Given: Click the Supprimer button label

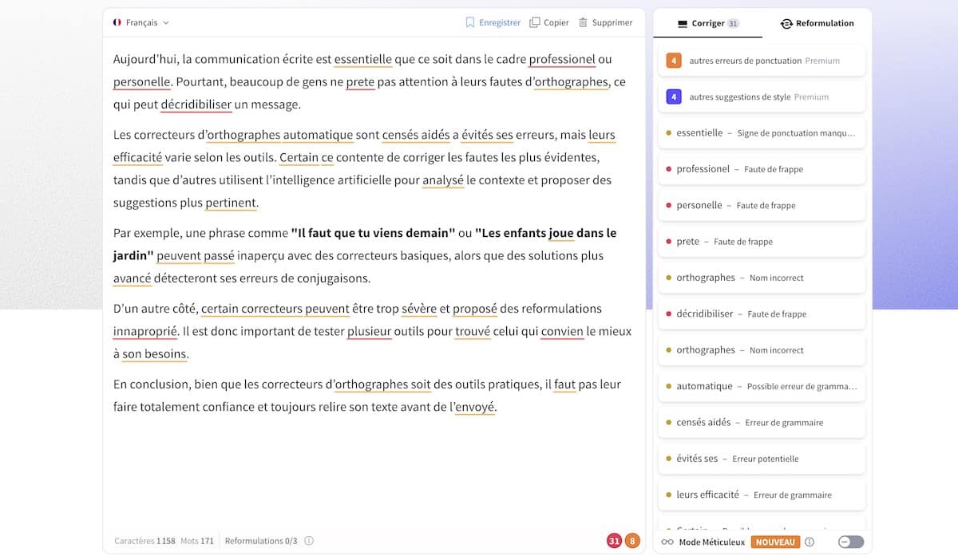Looking at the screenshot, I should pyautogui.click(x=612, y=23).
